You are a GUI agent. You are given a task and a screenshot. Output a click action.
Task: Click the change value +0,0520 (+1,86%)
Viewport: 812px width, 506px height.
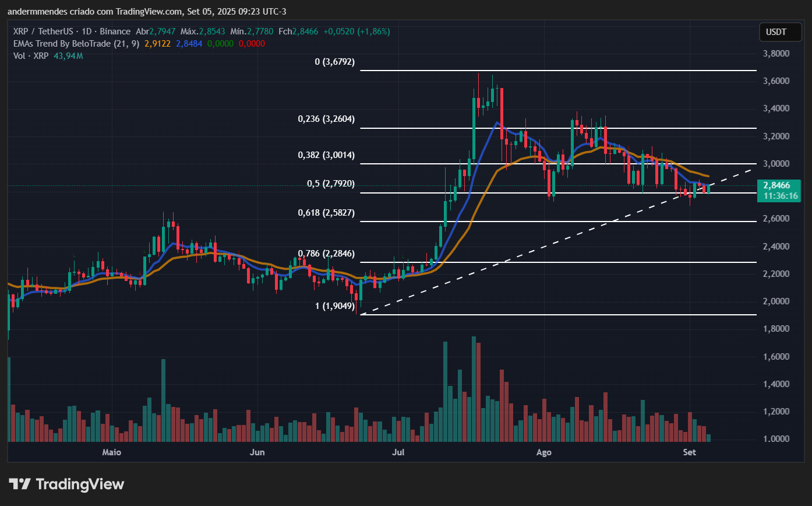pos(356,31)
